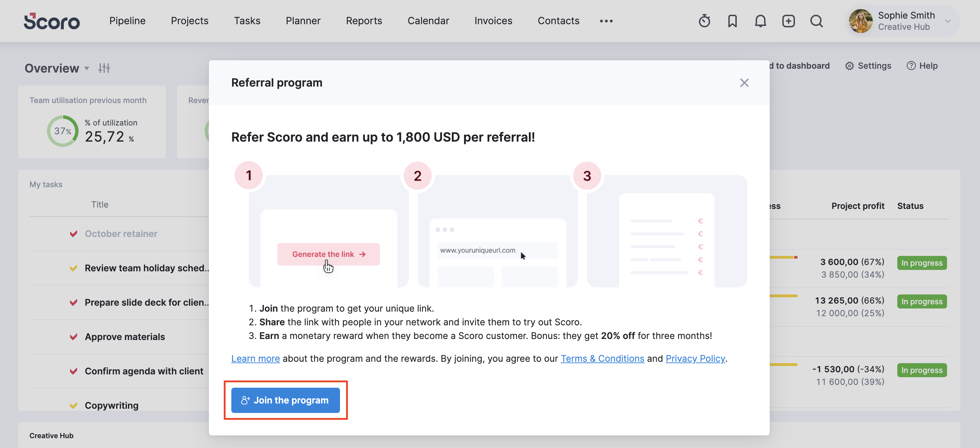Open the Tasks menu
Viewport: 980px width, 448px height.
(247, 21)
